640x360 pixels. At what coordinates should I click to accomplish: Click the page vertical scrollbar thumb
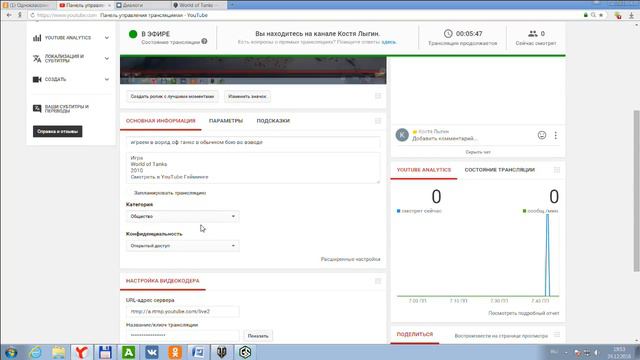[x=636, y=191]
